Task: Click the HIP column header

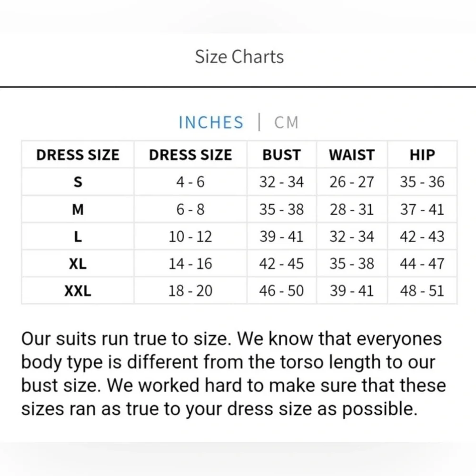Action: tap(422, 155)
